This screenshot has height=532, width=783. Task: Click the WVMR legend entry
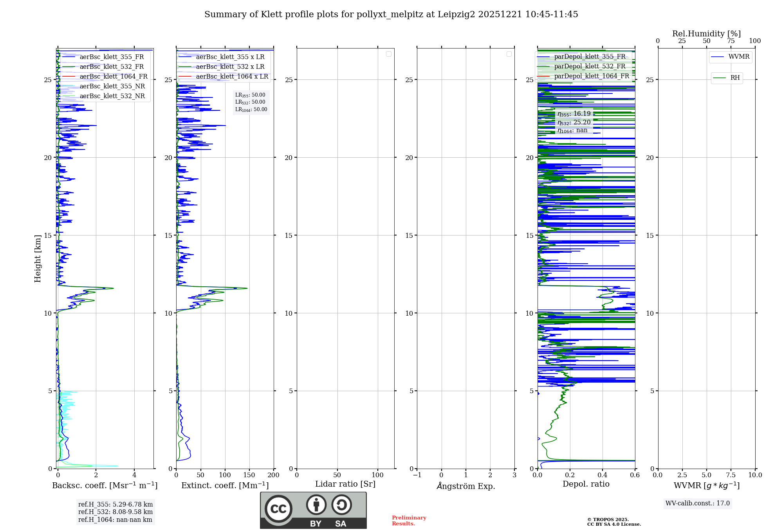pos(738,57)
